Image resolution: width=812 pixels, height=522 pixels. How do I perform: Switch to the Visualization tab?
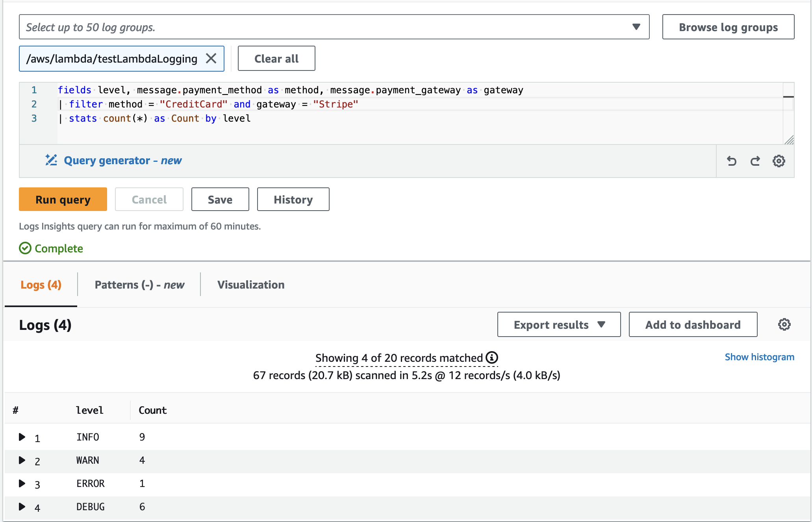251,285
